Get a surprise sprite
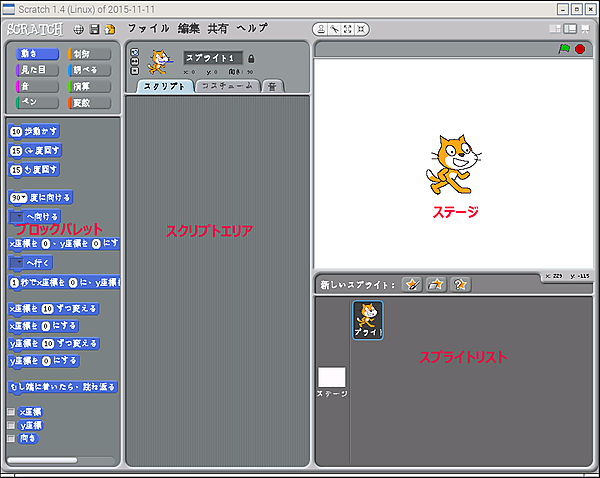Image resolution: width=600 pixels, height=478 pixels. [460, 284]
